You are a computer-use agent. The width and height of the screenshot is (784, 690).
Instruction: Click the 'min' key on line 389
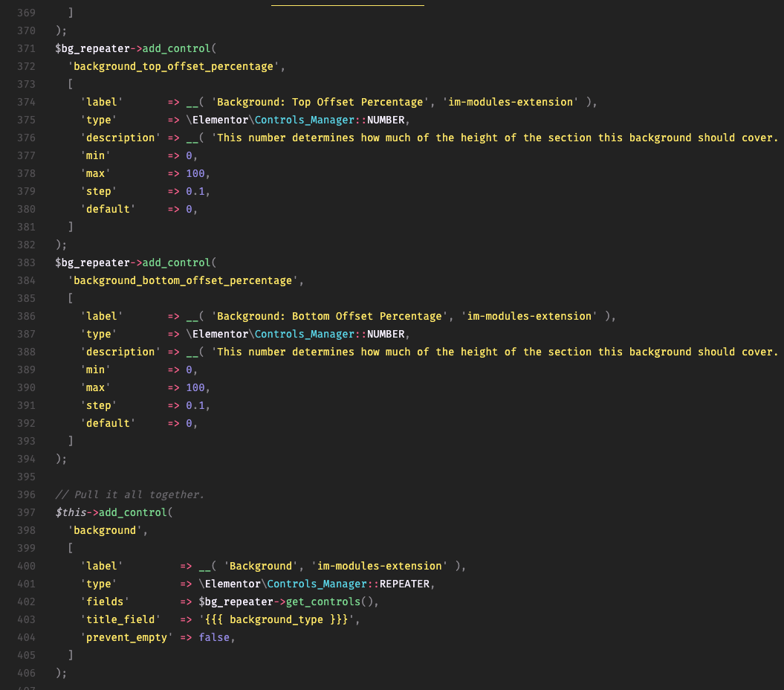point(96,370)
